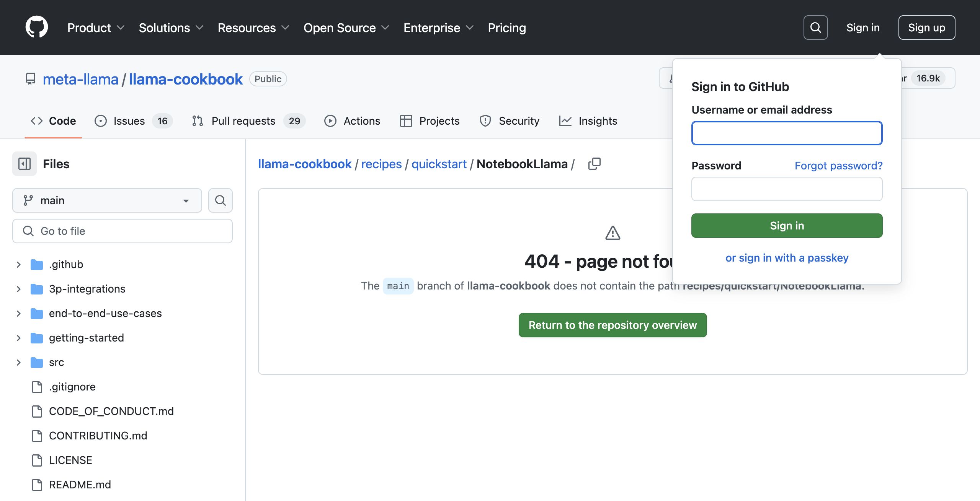Open the search magnifier in top bar
The width and height of the screenshot is (980, 501).
(x=815, y=28)
